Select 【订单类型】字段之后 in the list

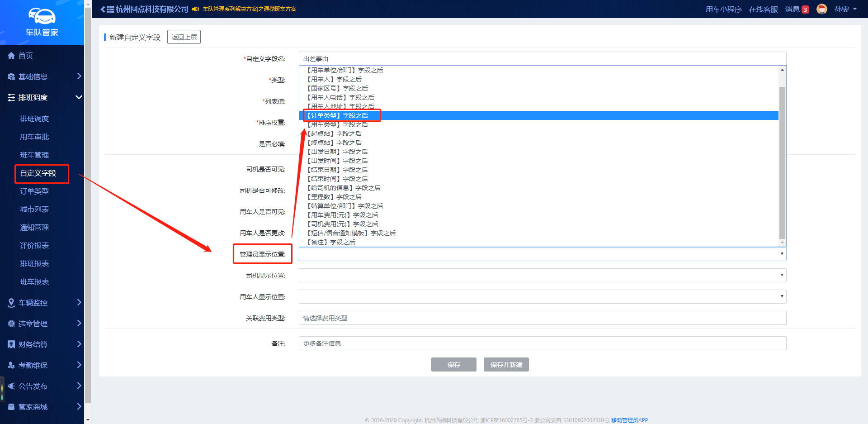338,115
